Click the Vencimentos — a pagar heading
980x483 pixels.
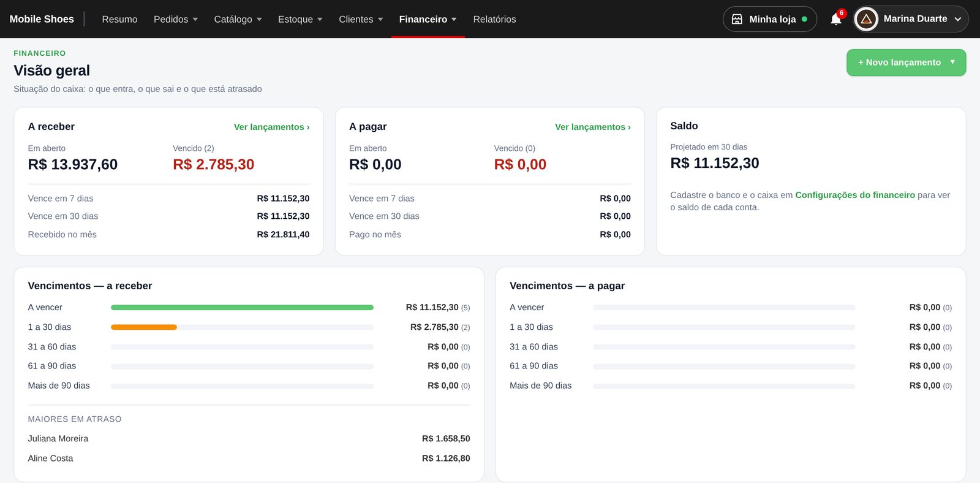[x=567, y=286]
